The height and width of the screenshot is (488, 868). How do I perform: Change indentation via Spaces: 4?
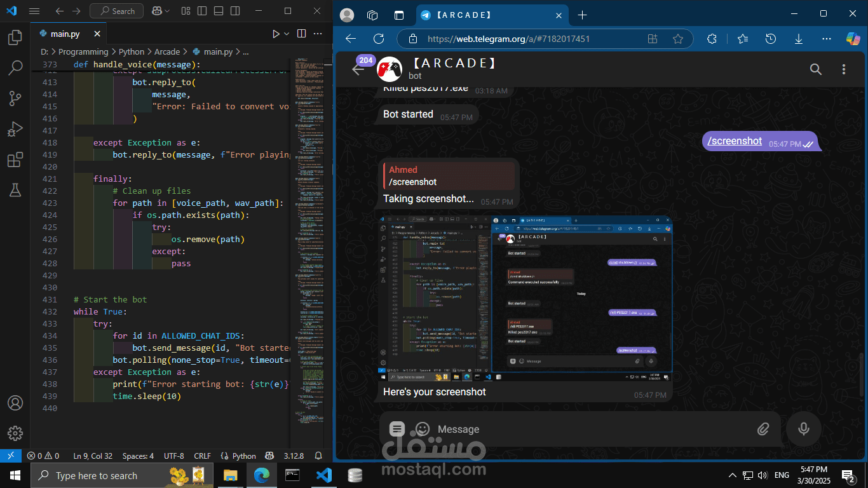pyautogui.click(x=138, y=456)
